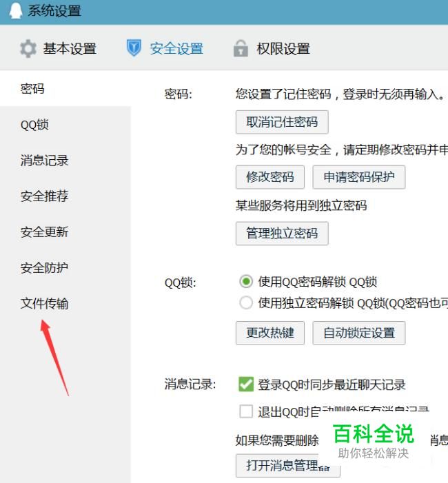Click the blue shield security icon
The image size is (448, 483).
click(x=134, y=48)
